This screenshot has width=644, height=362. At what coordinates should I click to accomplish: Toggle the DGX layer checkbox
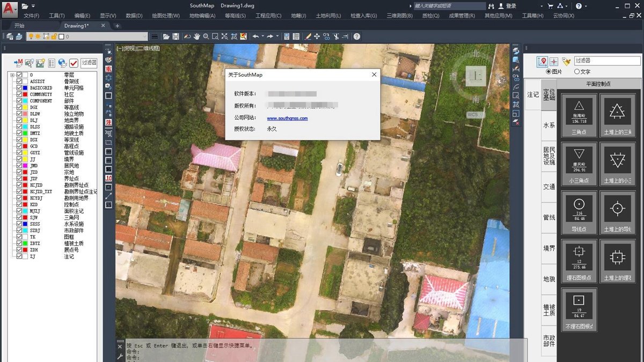(x=19, y=107)
